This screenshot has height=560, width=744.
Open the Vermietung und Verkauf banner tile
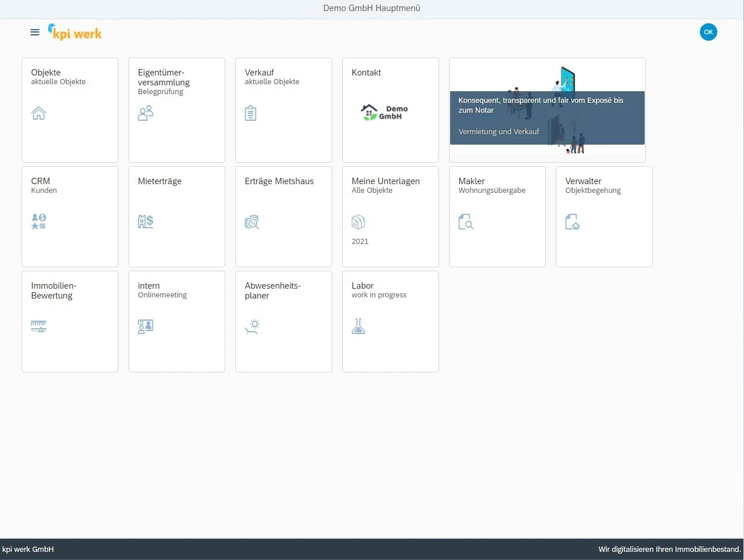[547, 110]
